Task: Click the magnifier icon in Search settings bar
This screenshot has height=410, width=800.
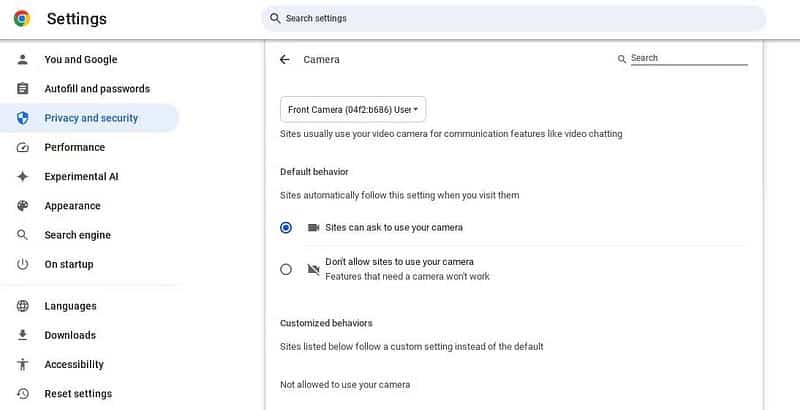Action: click(x=274, y=18)
